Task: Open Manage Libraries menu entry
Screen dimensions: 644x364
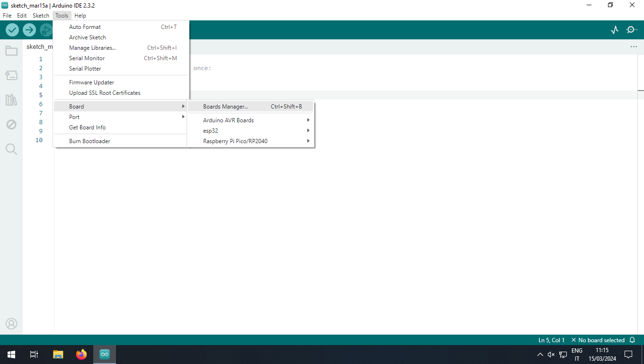Action: point(121,48)
